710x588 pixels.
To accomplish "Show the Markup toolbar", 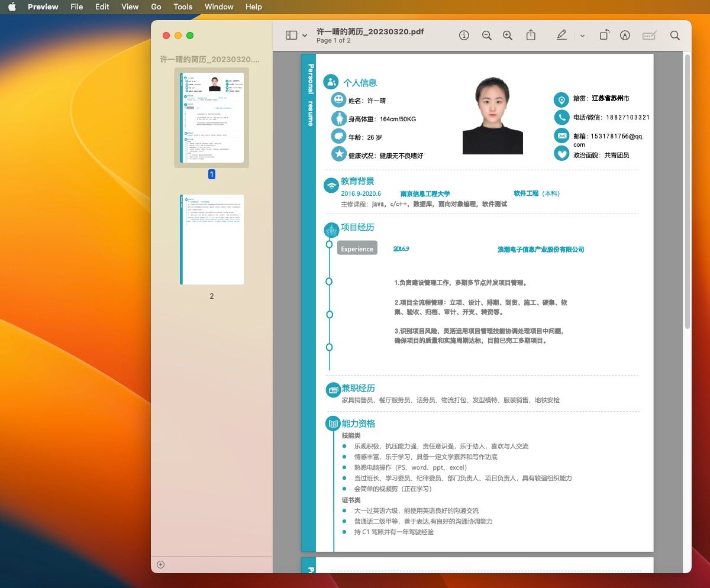I will (x=625, y=35).
